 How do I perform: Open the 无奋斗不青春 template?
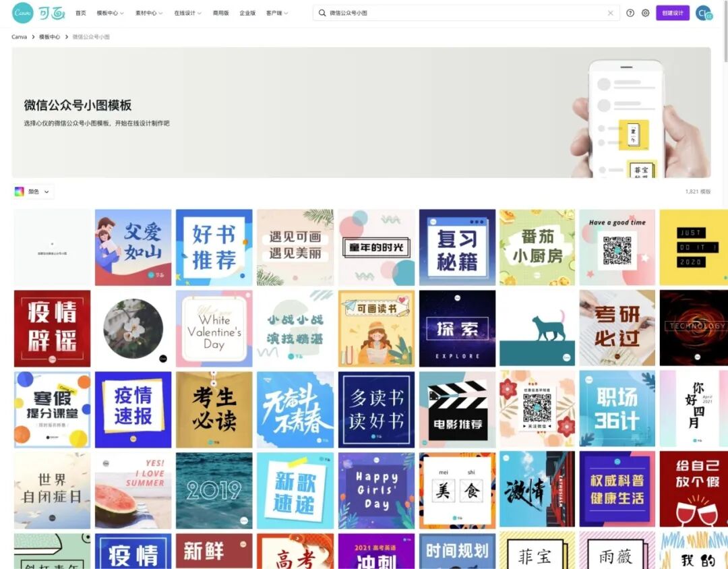295,410
